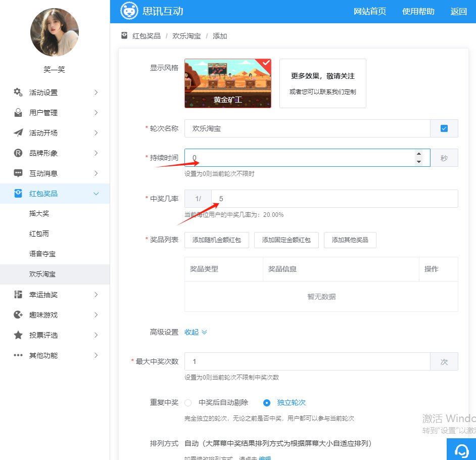This screenshot has height=460, width=476.
Task: Expand the 互动消息 menu chevron
Action: click(x=96, y=173)
